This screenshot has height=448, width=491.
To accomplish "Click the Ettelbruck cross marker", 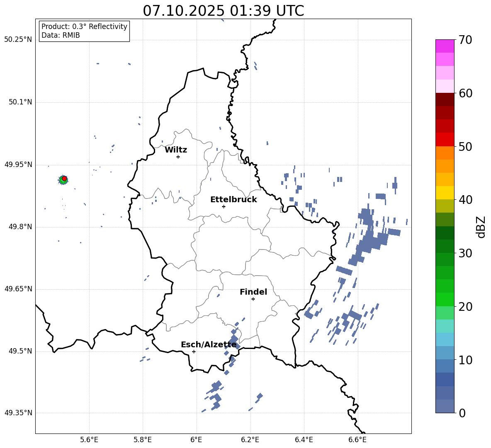I will tap(224, 206).
